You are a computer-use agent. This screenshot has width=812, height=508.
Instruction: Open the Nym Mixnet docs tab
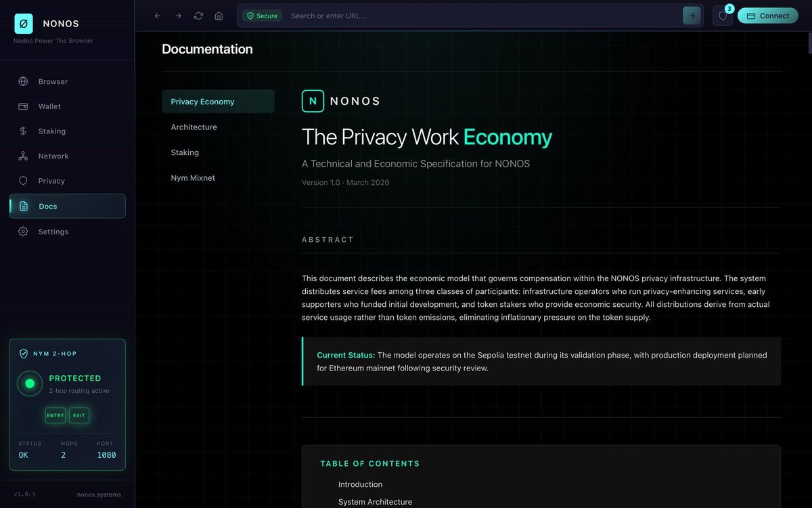218,177
